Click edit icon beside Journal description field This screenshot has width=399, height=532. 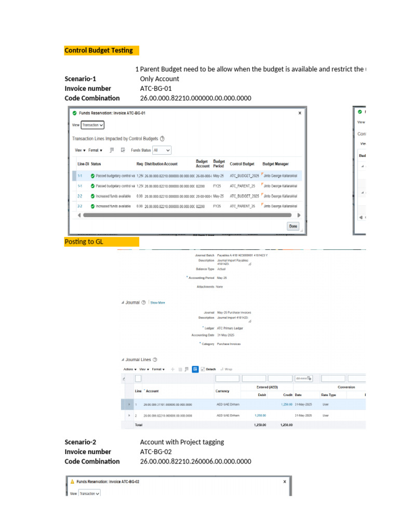pos(250,321)
